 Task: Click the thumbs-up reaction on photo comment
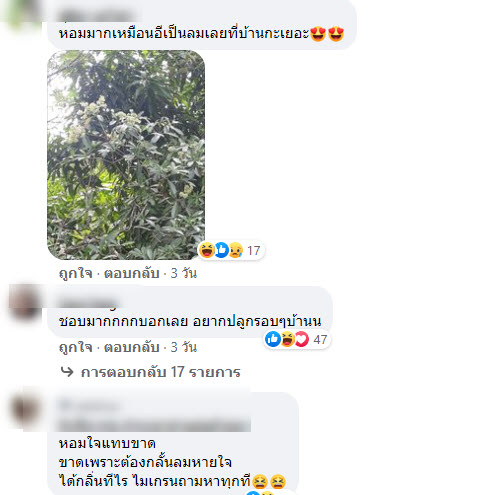pyautogui.click(x=221, y=250)
